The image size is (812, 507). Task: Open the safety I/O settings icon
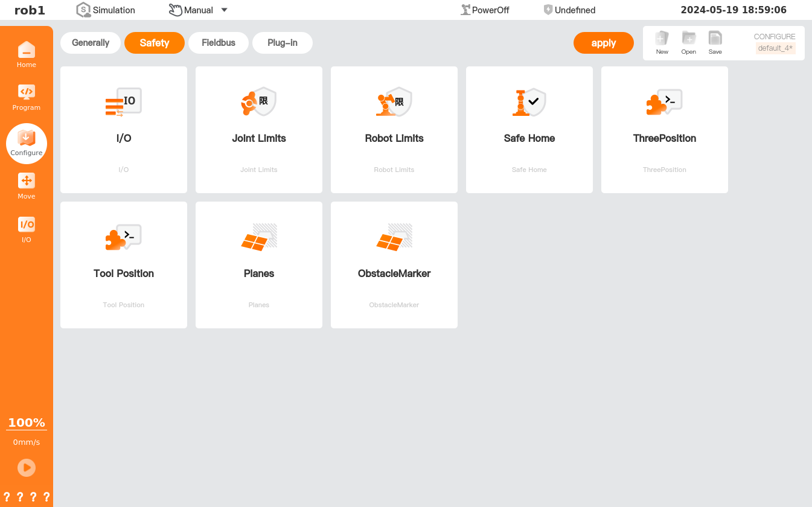(124, 102)
